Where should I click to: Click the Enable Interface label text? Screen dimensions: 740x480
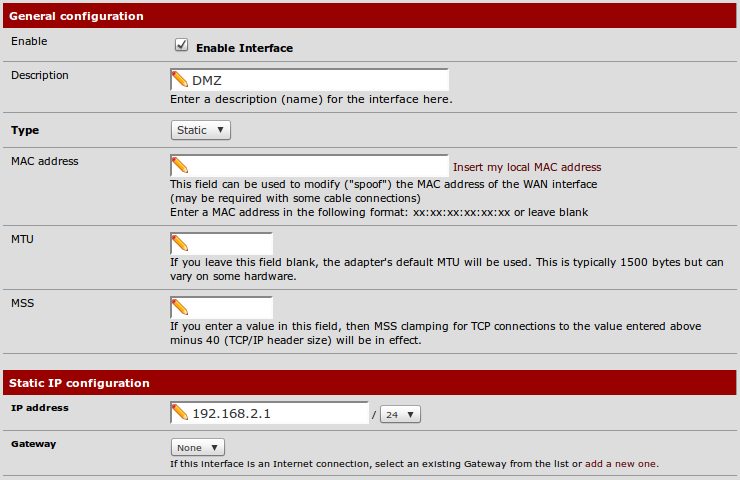point(244,48)
